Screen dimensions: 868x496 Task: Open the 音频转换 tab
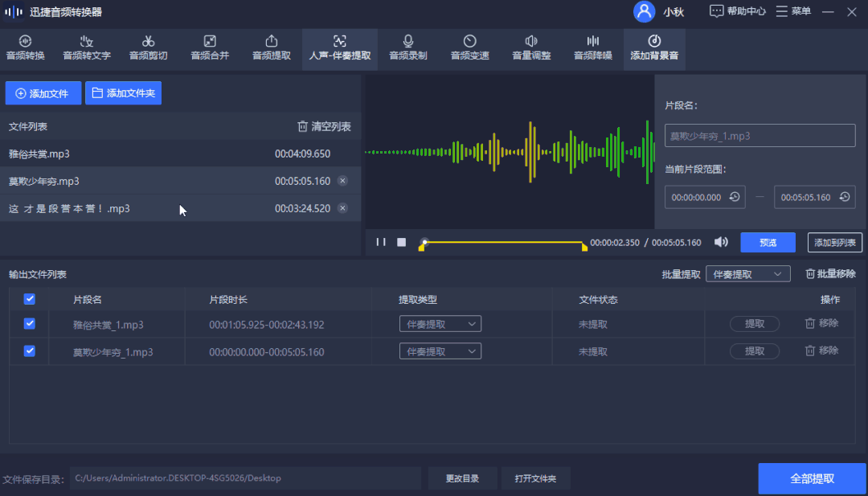click(x=26, y=49)
